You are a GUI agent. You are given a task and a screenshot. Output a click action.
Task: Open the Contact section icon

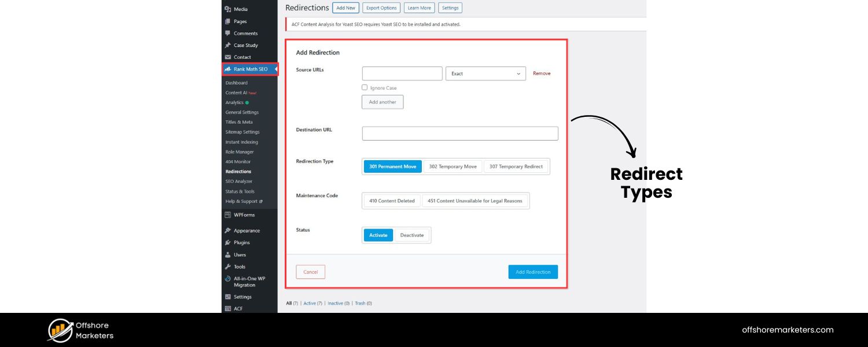(x=228, y=57)
